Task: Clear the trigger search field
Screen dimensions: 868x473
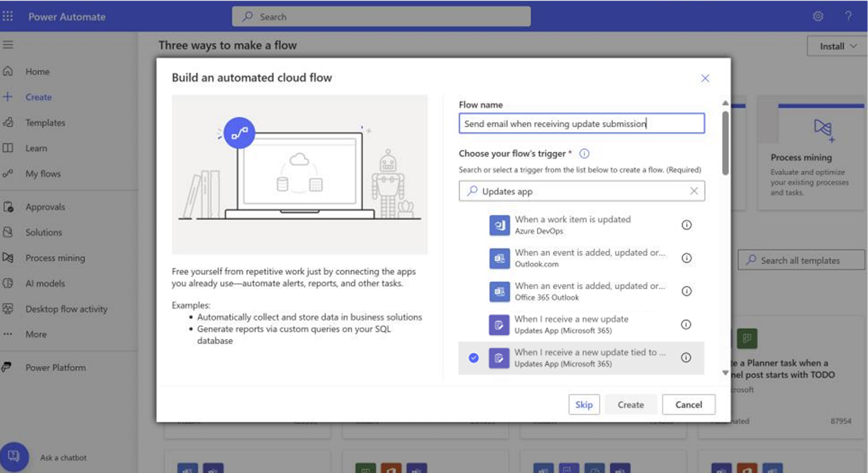Action: pos(693,191)
